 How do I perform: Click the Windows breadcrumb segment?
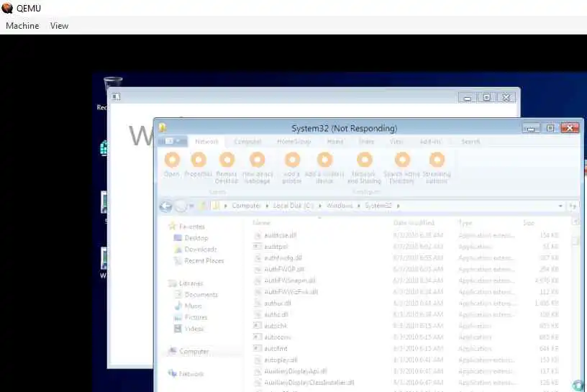click(x=340, y=206)
